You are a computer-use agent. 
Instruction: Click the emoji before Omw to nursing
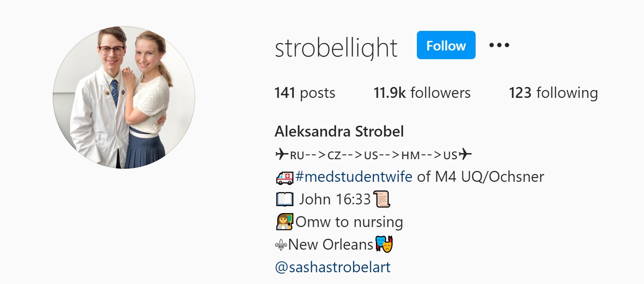point(285,222)
